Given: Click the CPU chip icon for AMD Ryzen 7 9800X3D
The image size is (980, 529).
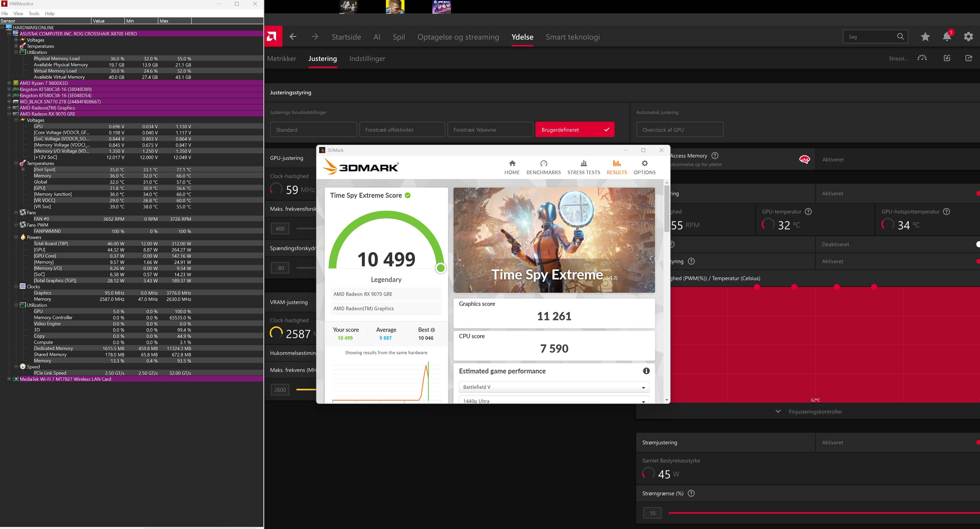Looking at the screenshot, I should coord(16,83).
